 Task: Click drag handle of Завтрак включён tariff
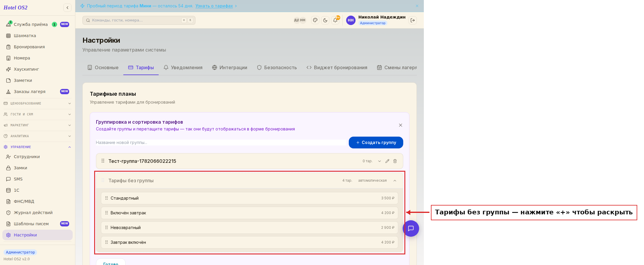tap(107, 242)
